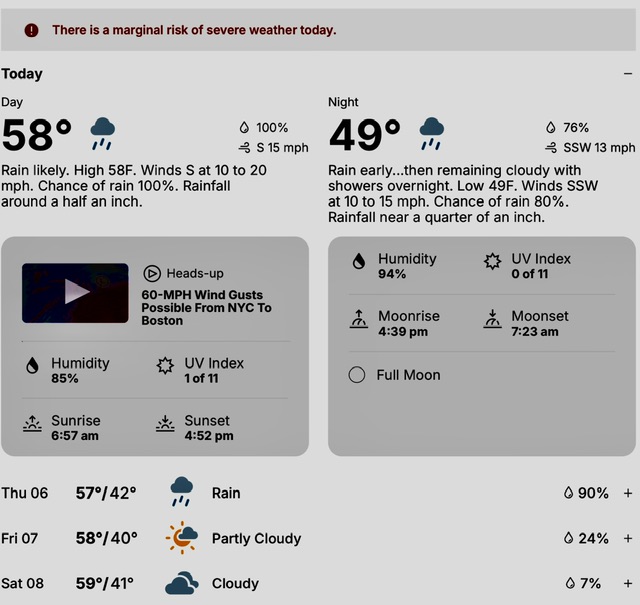This screenshot has height=605, width=640.
Task: Click the Friday partly cloudy icon
Action: click(181, 538)
